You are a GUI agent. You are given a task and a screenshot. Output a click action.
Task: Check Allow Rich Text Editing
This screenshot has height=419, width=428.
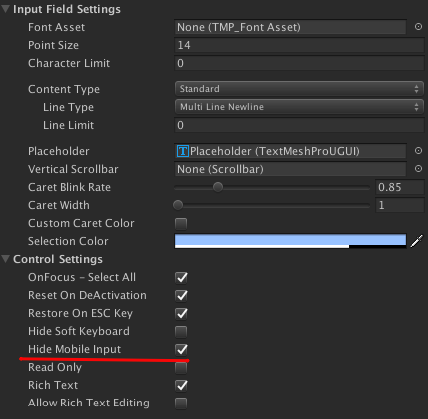[181, 403]
